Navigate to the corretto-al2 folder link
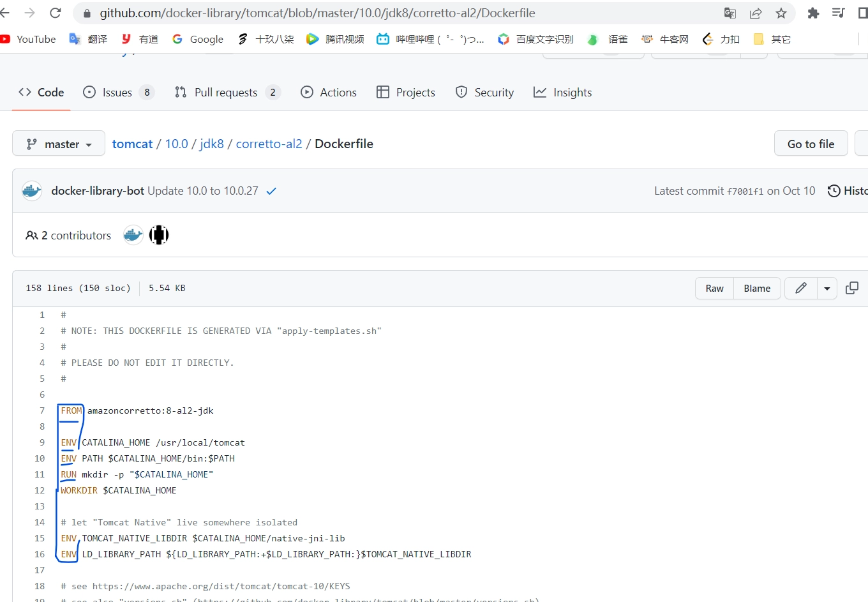Image resolution: width=868 pixels, height=602 pixels. click(269, 144)
